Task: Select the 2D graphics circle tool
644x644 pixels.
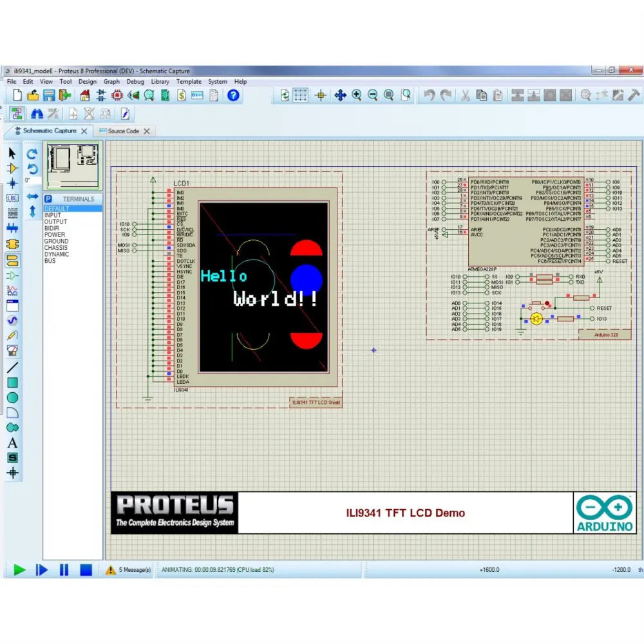Action: tap(12, 398)
